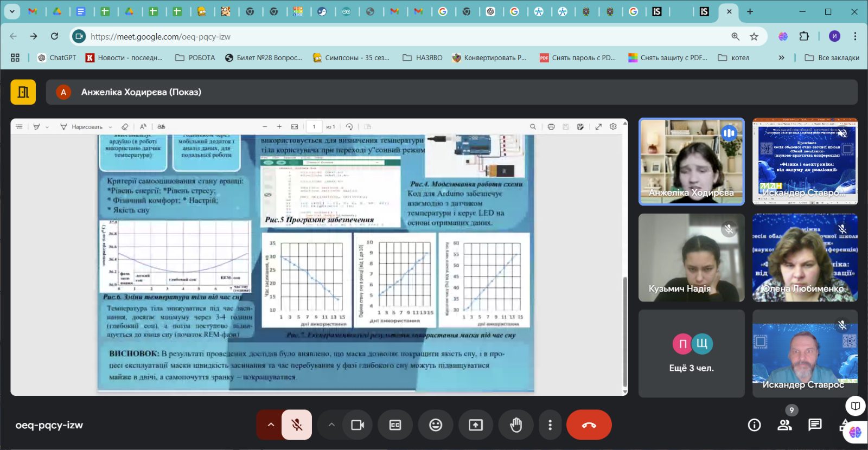Select Анжеліка Ходирєва video tile
Image resolution: width=868 pixels, height=450 pixels.
[x=692, y=162]
